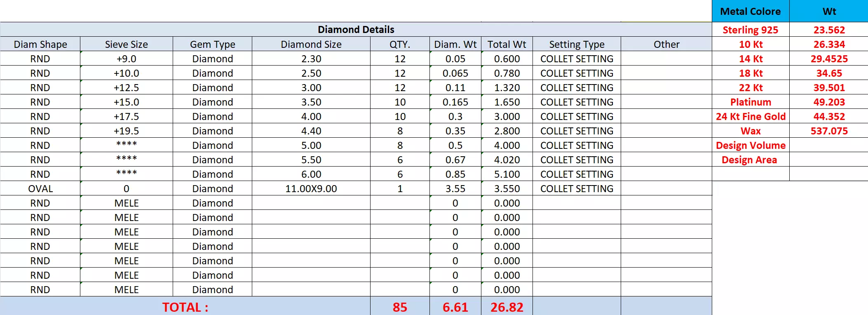This screenshot has width=868, height=315.
Task: Select total weight cell 5.100
Action: pos(507,174)
